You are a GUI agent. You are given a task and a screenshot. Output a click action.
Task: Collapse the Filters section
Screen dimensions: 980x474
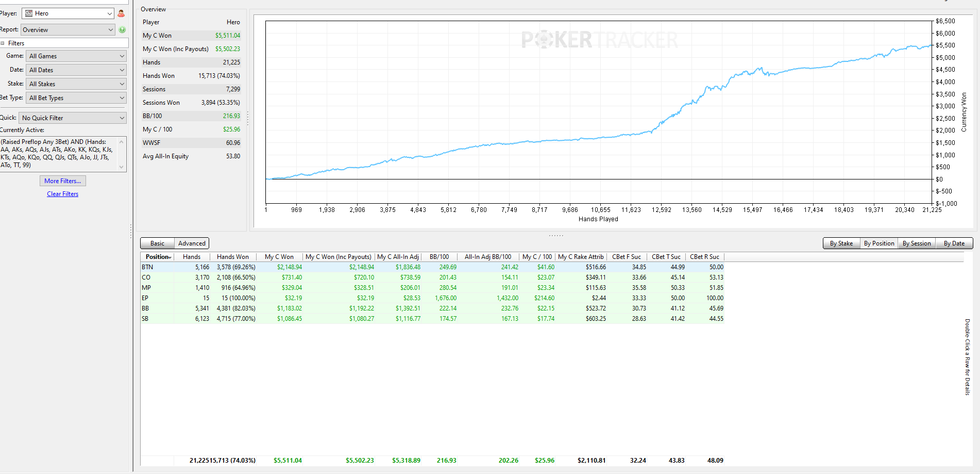3,43
